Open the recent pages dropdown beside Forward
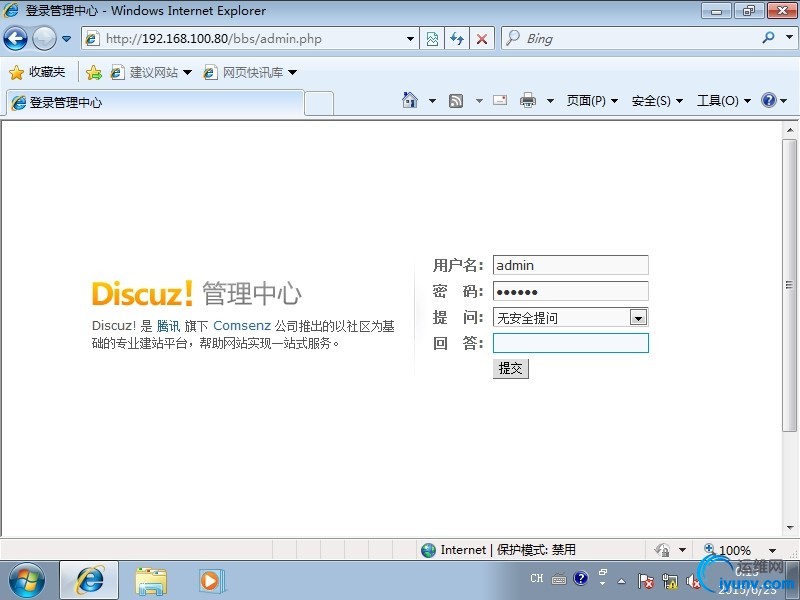Screen dimensions: 800x600 (66, 39)
